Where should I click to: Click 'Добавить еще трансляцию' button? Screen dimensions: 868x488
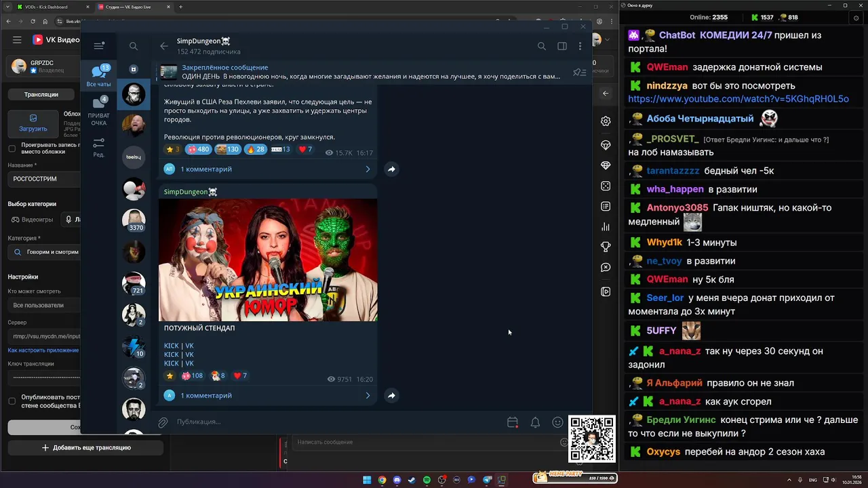(85, 447)
